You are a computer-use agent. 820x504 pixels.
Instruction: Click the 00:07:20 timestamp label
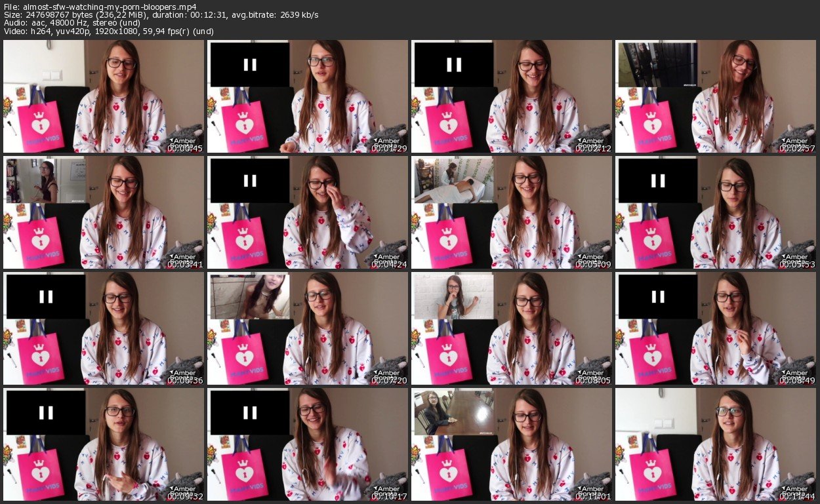[389, 379]
